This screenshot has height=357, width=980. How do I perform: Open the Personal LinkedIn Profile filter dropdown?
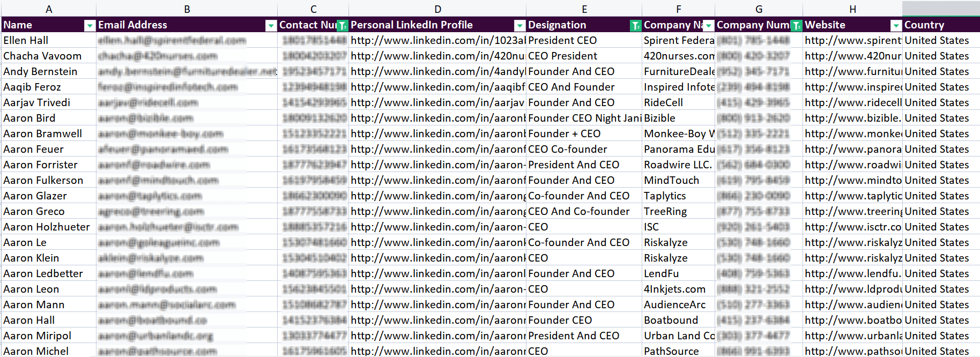click(519, 25)
